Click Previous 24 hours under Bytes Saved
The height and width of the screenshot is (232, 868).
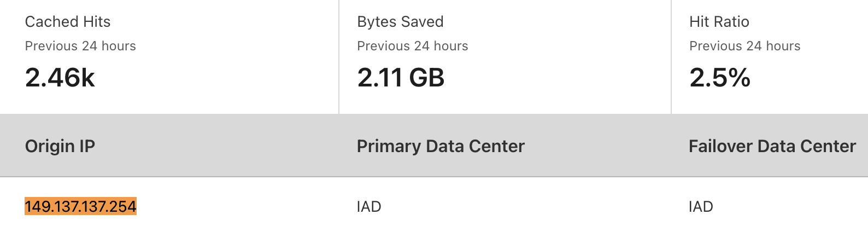(x=413, y=46)
